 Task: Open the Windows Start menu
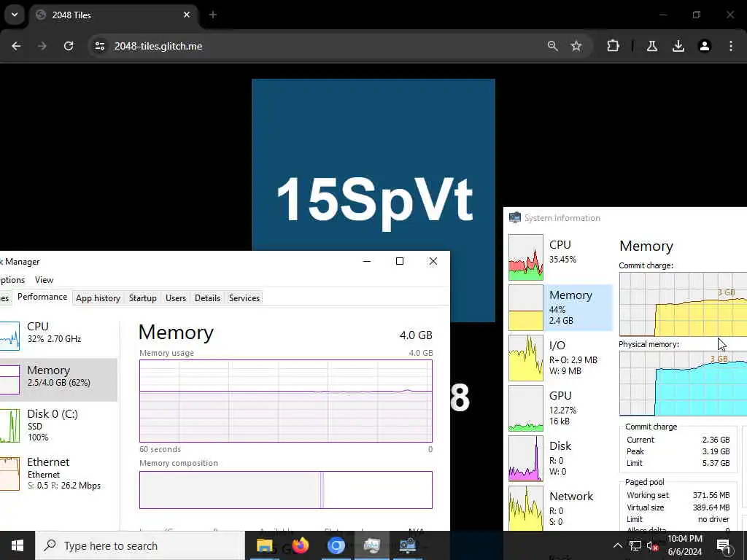click(x=18, y=545)
